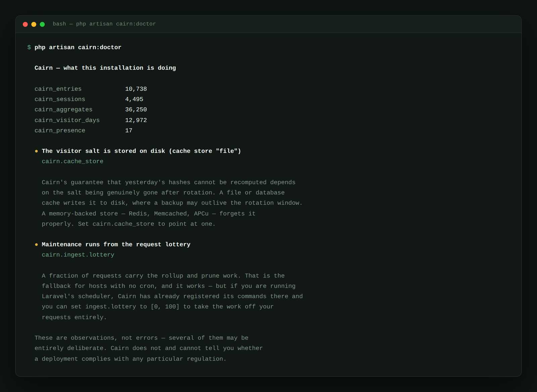
Task: Click heading 'Cairn — what this installation is doing'
Action: 105,68
